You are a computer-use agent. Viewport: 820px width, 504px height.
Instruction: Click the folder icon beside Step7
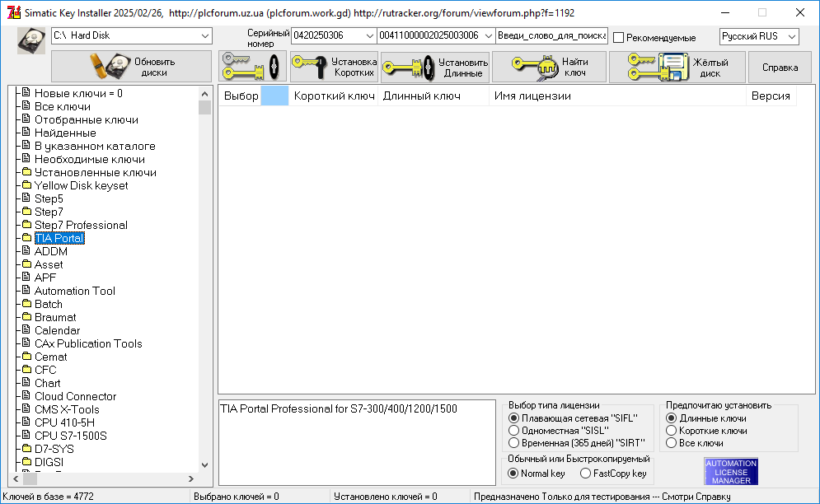[26, 211]
